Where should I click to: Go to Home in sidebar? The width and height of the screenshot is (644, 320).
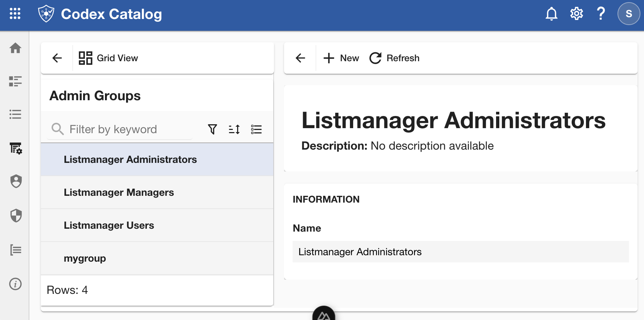(x=15, y=48)
